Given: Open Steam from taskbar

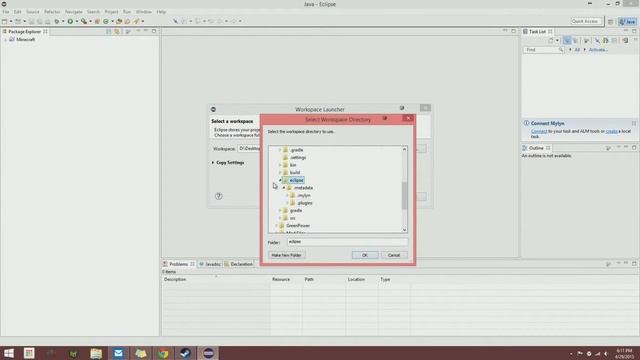Looking at the screenshot, I should tap(186, 353).
